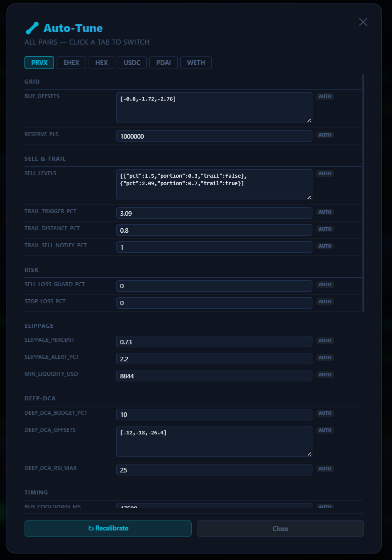Screen dimensions: 392x560
Task: Click the Auto-Tune wrench icon
Action: point(32,28)
